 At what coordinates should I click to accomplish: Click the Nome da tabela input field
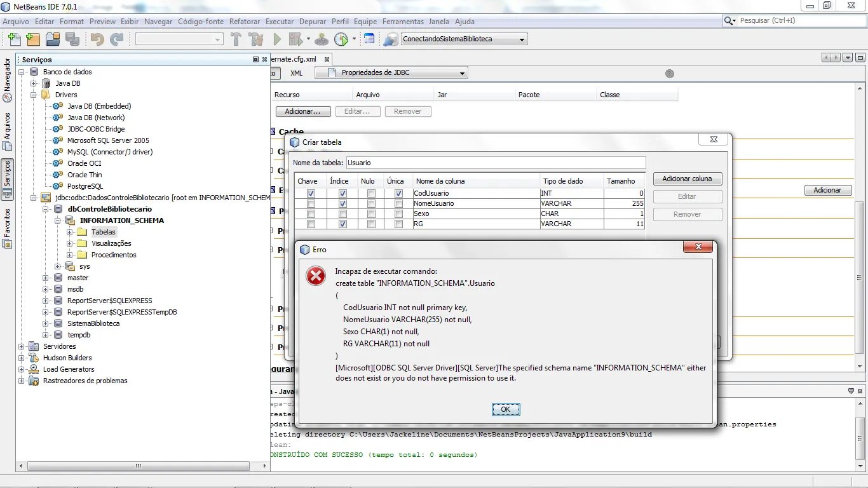pos(496,163)
